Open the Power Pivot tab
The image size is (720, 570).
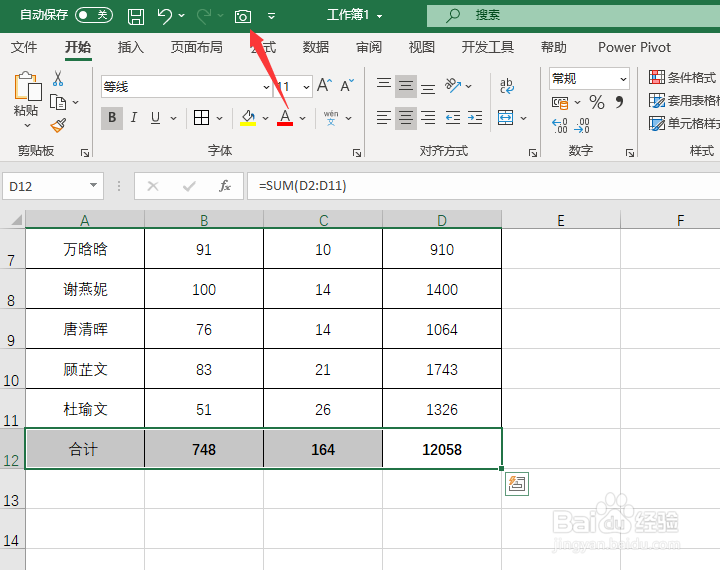tap(634, 47)
